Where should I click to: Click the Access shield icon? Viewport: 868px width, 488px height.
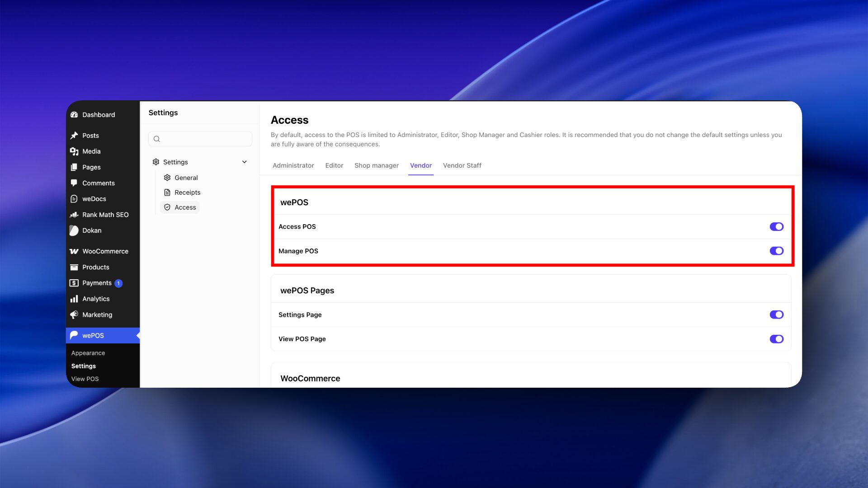pos(167,207)
